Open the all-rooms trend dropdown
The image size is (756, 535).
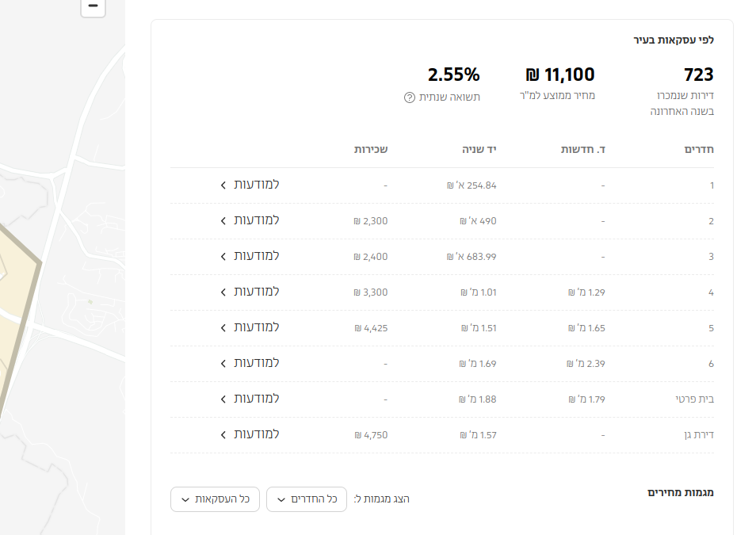point(307,499)
